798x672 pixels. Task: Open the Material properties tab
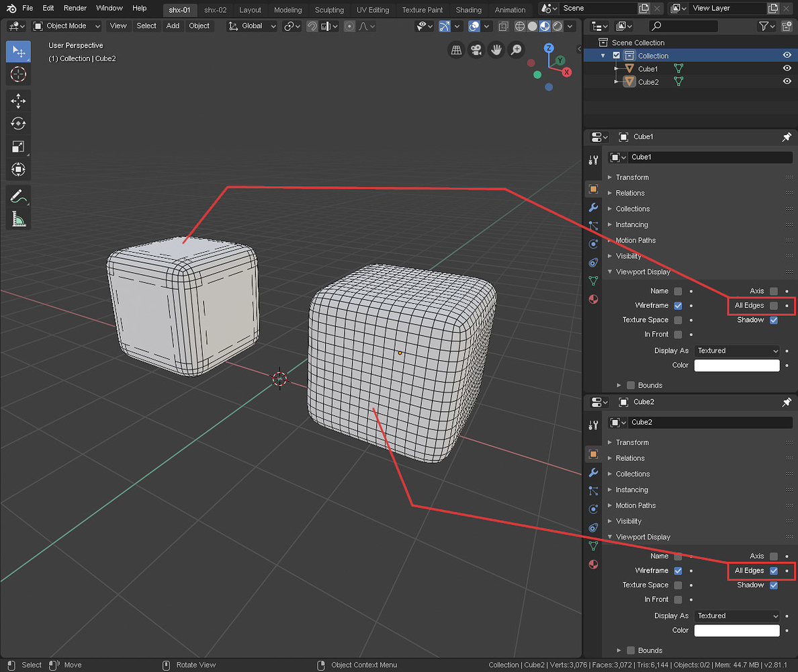click(593, 299)
